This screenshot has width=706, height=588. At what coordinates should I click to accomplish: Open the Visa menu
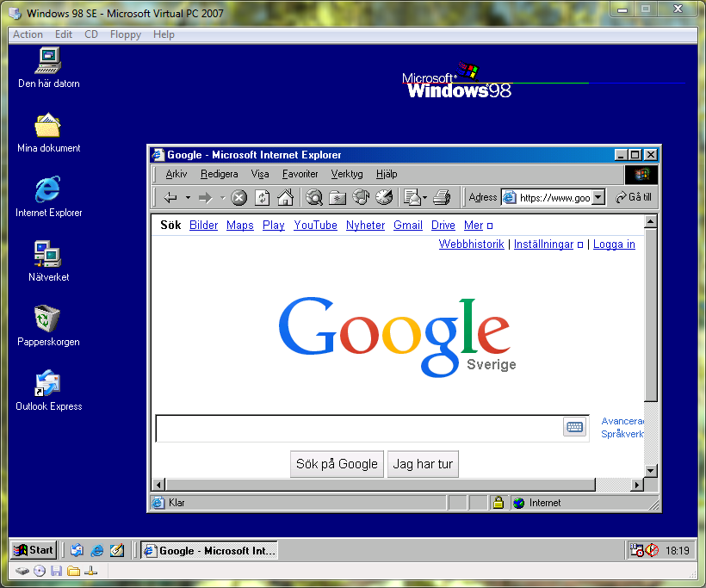point(260,174)
